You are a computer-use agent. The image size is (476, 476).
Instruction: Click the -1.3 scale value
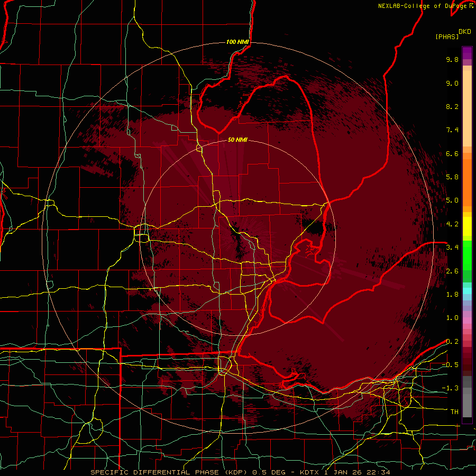click(450, 388)
